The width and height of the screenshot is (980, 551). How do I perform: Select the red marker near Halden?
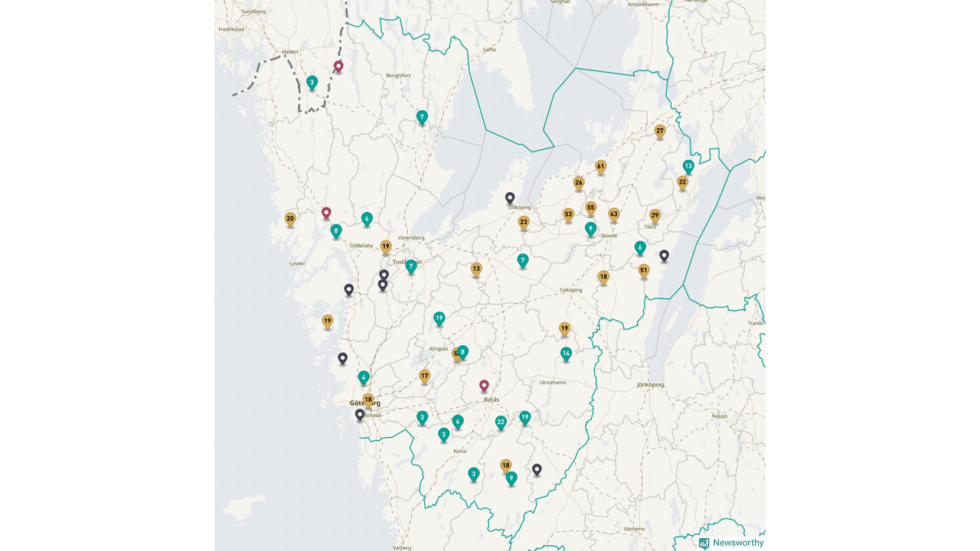[338, 67]
